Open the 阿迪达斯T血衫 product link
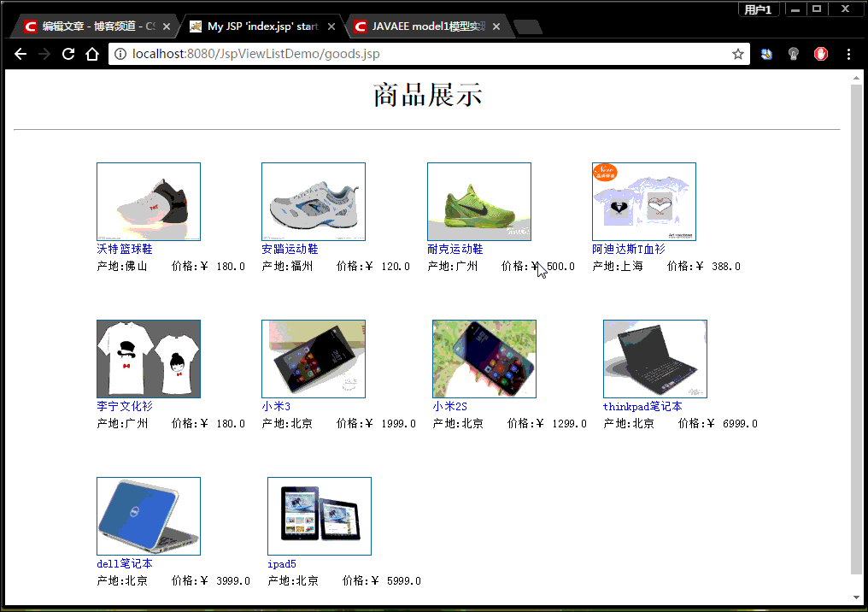Image resolution: width=868 pixels, height=612 pixels. click(x=628, y=250)
